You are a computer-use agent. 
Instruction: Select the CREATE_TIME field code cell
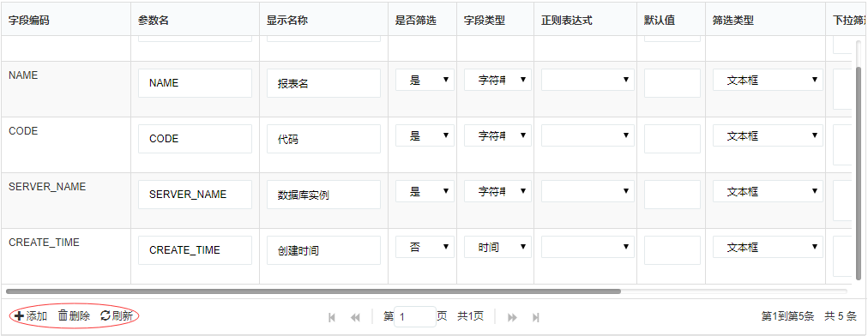[x=66, y=256]
